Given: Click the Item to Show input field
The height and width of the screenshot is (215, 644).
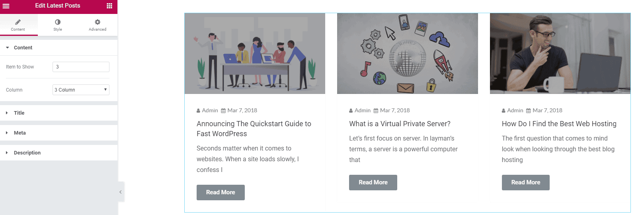Looking at the screenshot, I should tap(81, 67).
